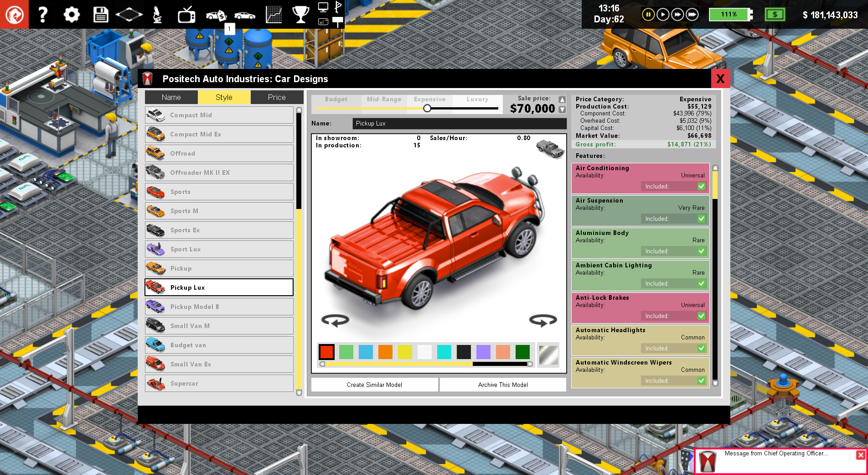
Task: Uncheck Air Conditioning Included
Action: coord(701,186)
